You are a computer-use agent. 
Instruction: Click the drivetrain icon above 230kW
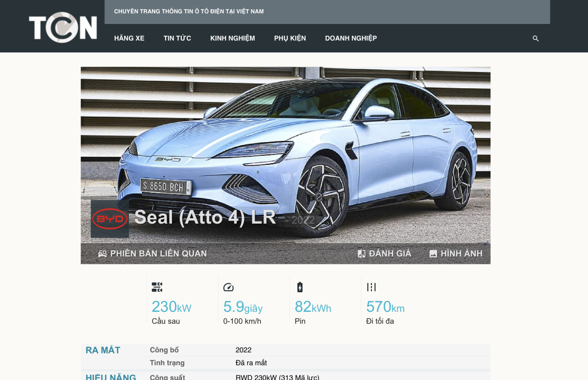click(x=157, y=287)
